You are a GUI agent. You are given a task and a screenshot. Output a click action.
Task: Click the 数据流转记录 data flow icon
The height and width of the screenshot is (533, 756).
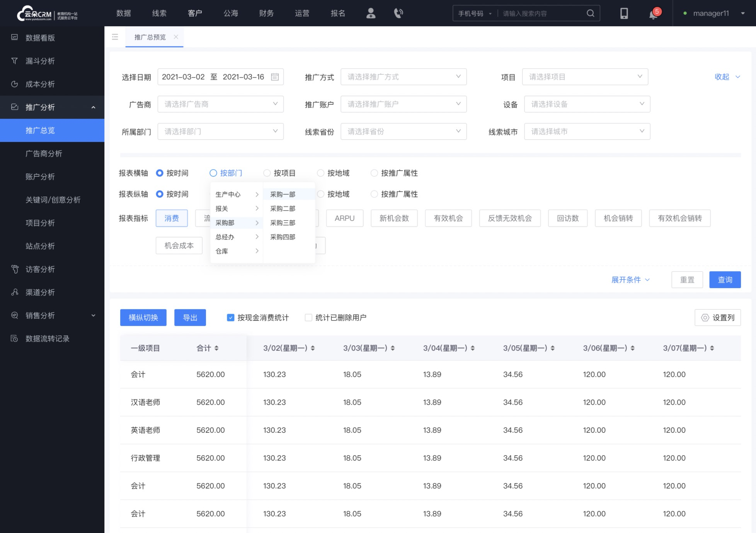pyautogui.click(x=15, y=338)
